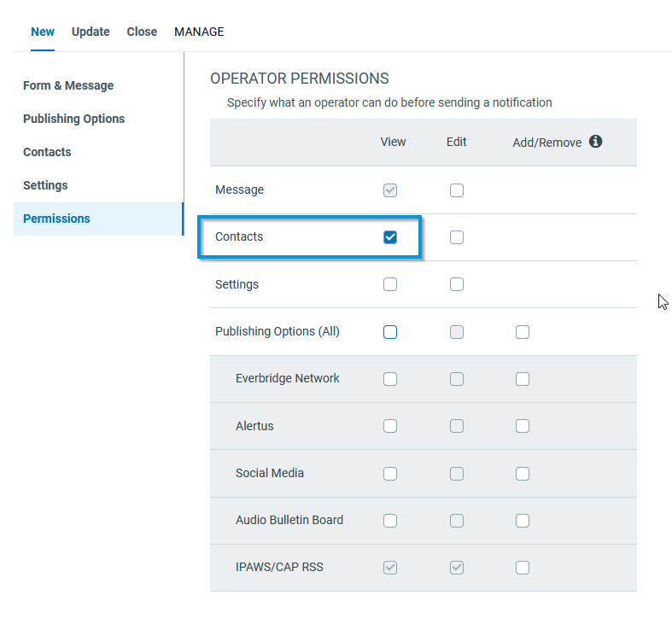This screenshot has height=624, width=672.
Task: Click the Add/Remove info icon
Action: (596, 142)
